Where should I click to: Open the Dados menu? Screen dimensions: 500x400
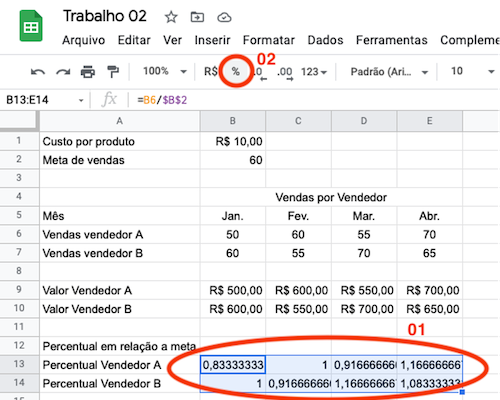point(325,40)
